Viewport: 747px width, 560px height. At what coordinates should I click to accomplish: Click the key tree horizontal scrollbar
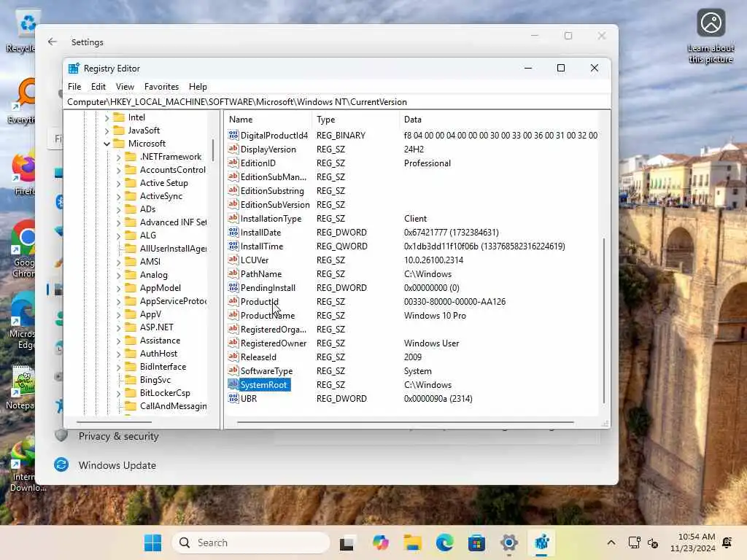coord(114,422)
